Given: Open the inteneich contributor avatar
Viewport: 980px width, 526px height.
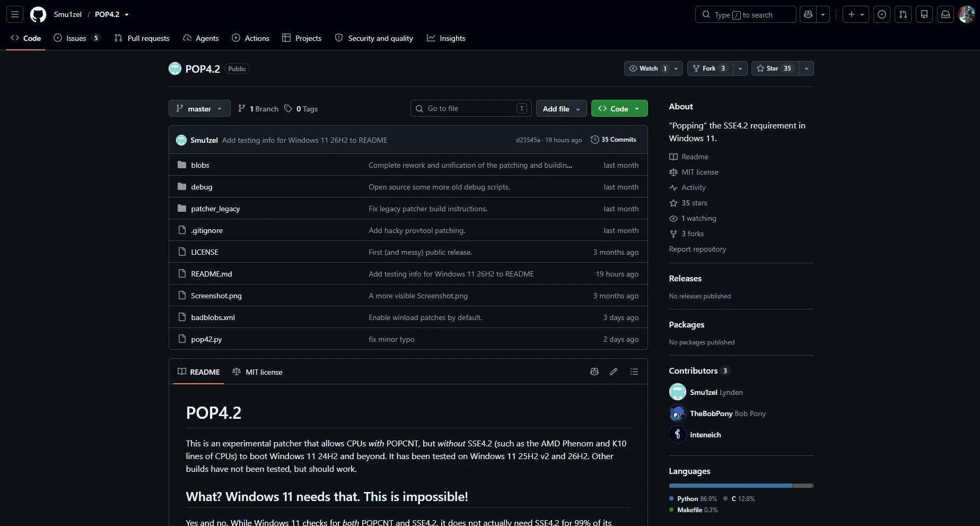Looking at the screenshot, I should click(678, 434).
